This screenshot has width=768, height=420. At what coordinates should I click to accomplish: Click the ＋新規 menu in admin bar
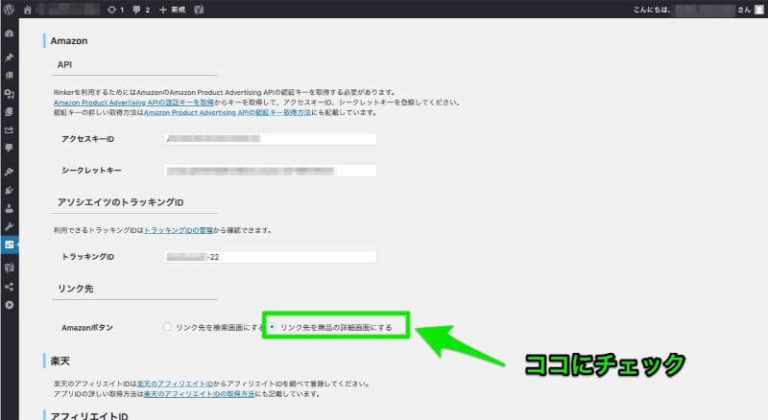pyautogui.click(x=174, y=9)
